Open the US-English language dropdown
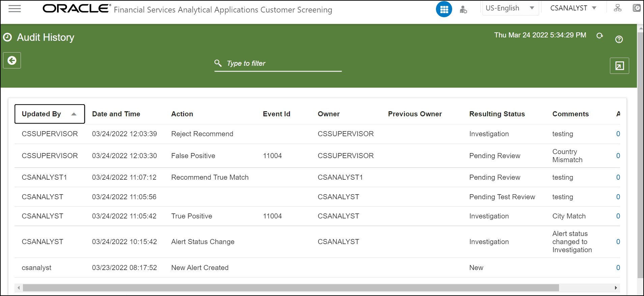The height and width of the screenshot is (296, 644). (x=510, y=8)
